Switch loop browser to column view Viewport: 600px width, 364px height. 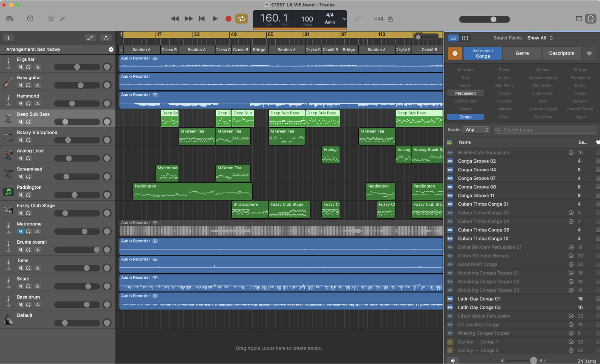[x=465, y=38]
